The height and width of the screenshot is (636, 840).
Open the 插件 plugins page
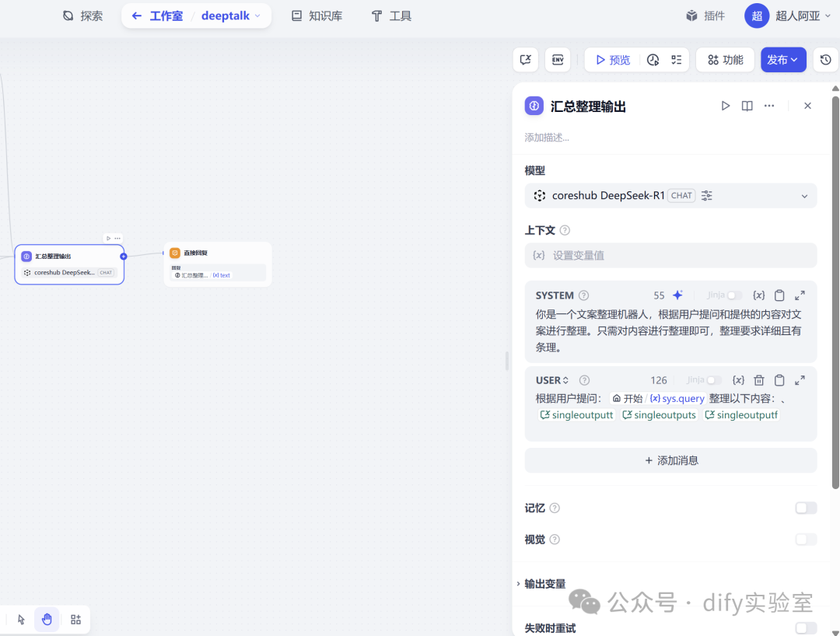(705, 16)
